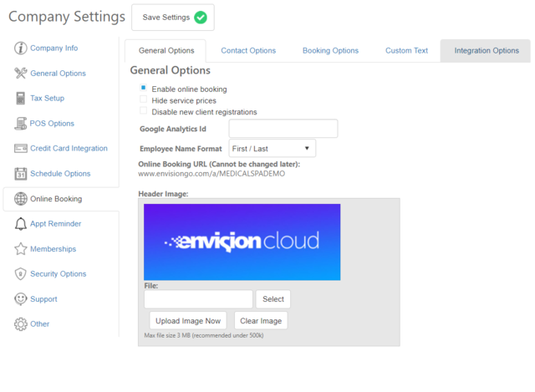The image size is (535, 392).
Task: Click the Memberships star icon
Action: [20, 249]
